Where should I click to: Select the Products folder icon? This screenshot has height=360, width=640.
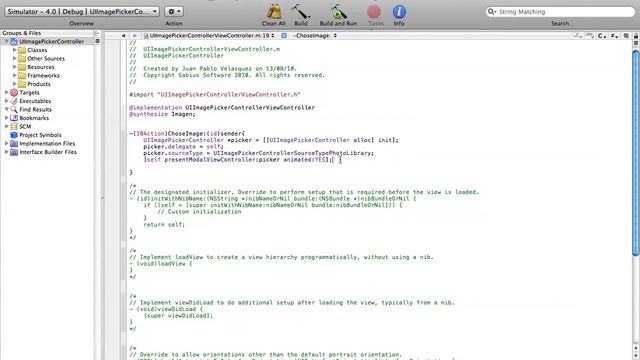tap(22, 84)
